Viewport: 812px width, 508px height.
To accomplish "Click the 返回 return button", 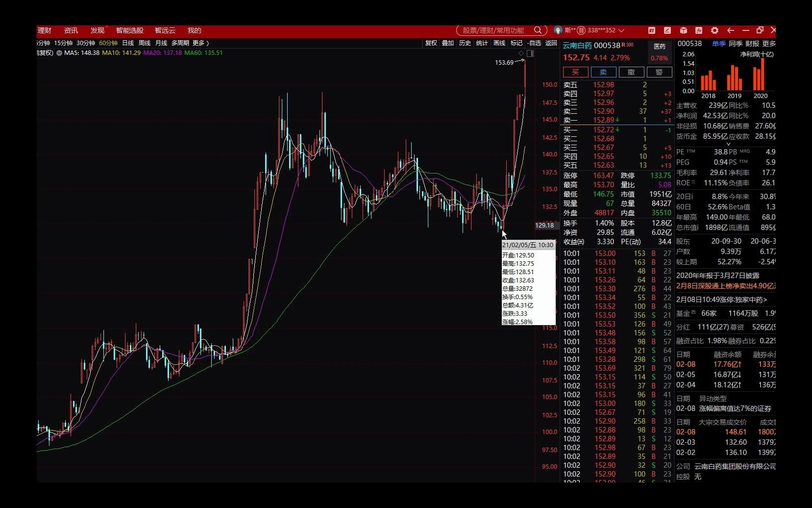I will pyautogui.click(x=551, y=43).
